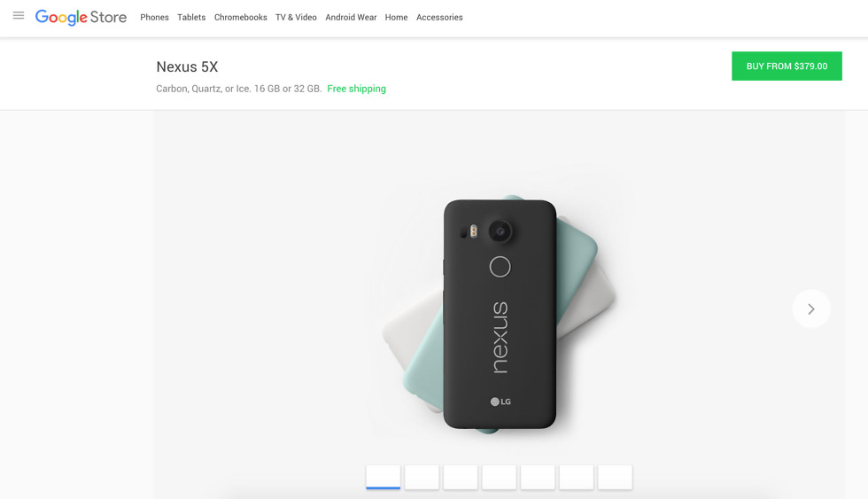Visit the Accessories section
The width and height of the screenshot is (868, 499).
click(x=439, y=17)
